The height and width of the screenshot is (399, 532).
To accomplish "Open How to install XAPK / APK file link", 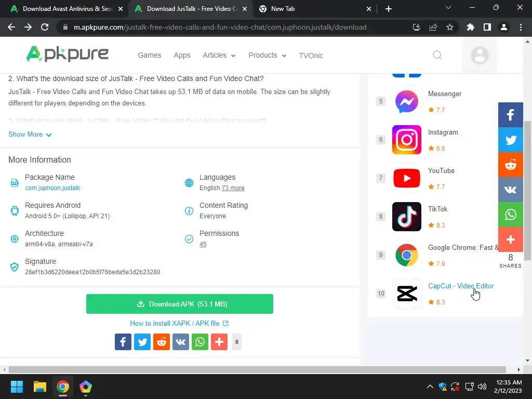I will [179, 323].
